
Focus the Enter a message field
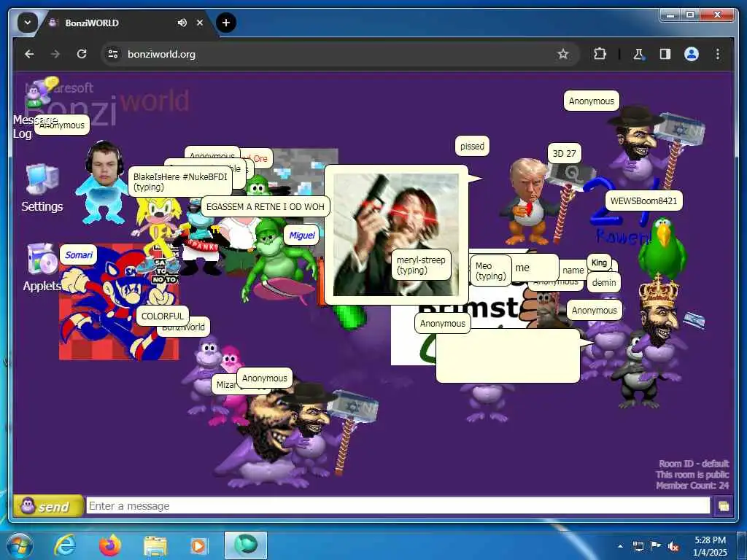398,506
